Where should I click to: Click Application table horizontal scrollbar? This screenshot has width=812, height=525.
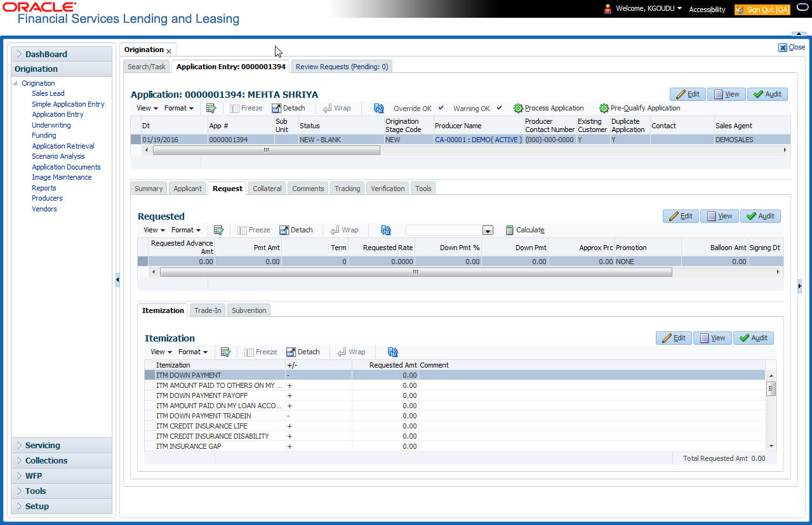(267, 150)
